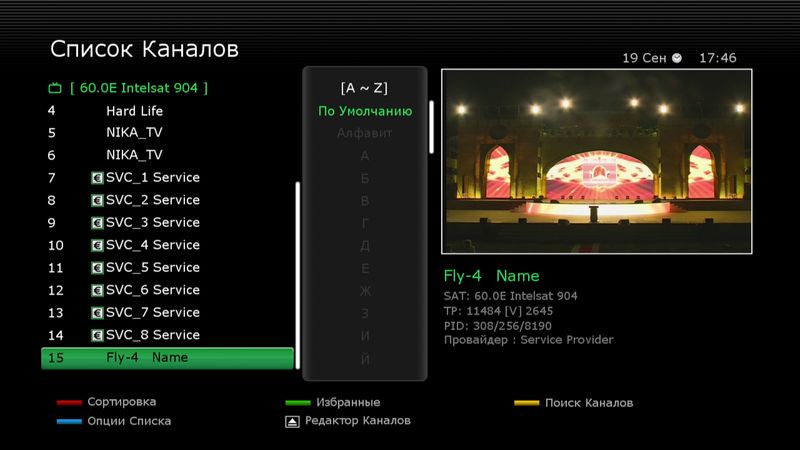800x450 pixels.
Task: Open Опции Списка with the blue button
Action: [69, 422]
